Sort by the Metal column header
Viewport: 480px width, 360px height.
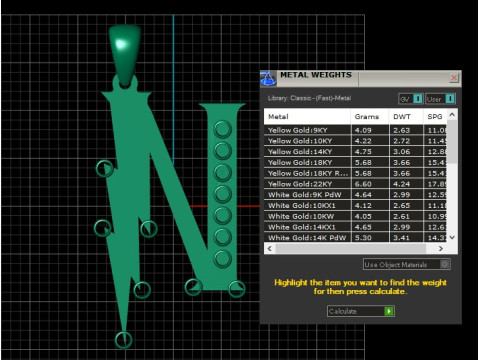tap(307, 117)
